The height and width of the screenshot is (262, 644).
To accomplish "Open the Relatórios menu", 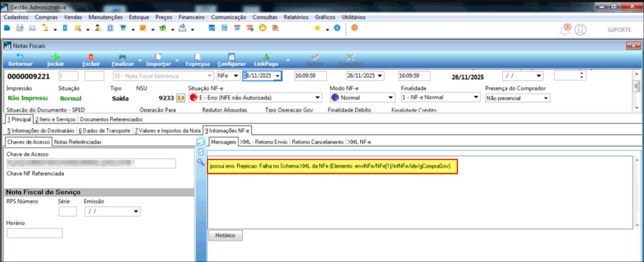I will click(296, 17).
